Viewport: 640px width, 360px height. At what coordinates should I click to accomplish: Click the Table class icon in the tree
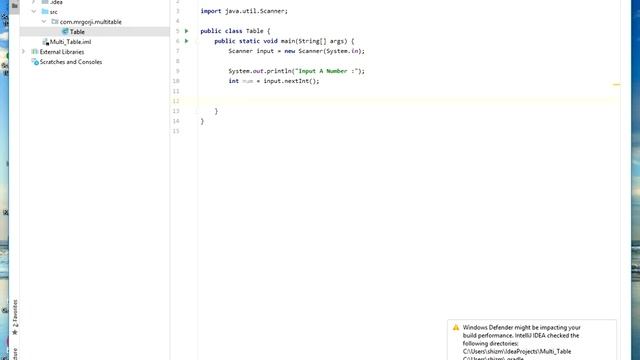65,31
